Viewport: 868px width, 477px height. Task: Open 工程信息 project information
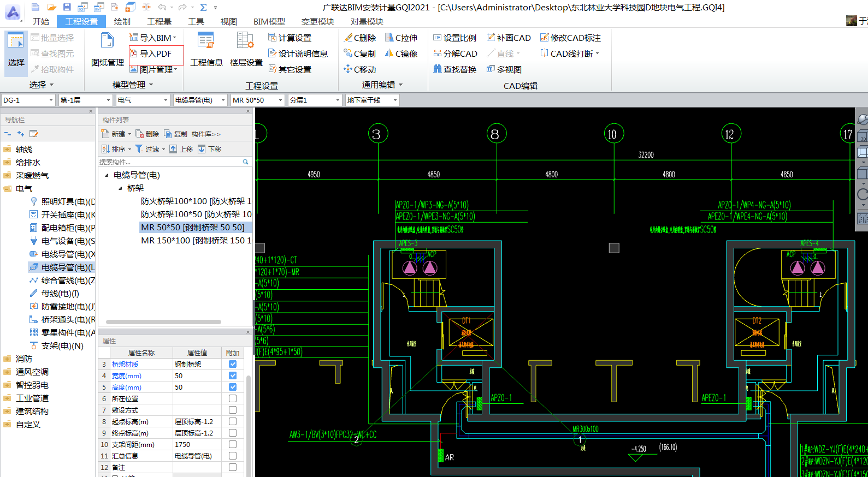[206, 50]
